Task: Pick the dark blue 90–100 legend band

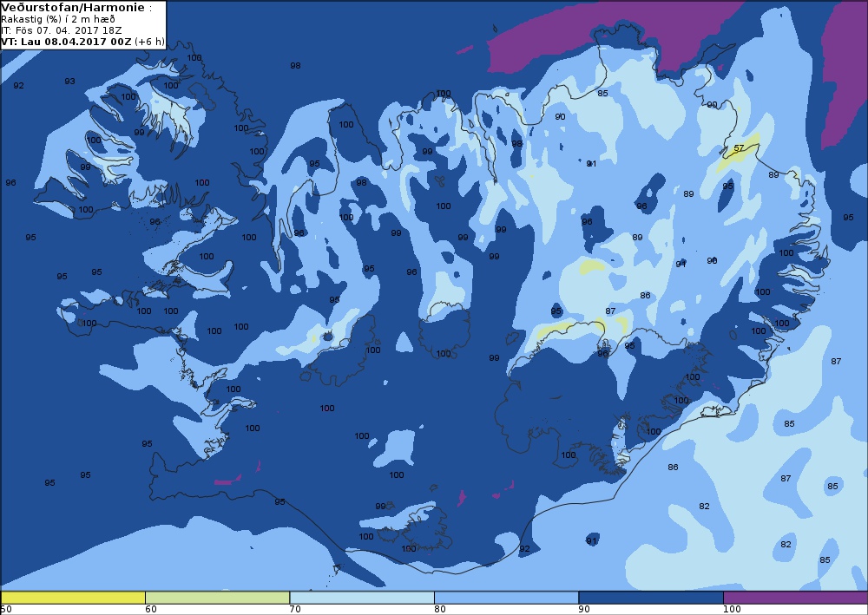Action: tap(651, 598)
